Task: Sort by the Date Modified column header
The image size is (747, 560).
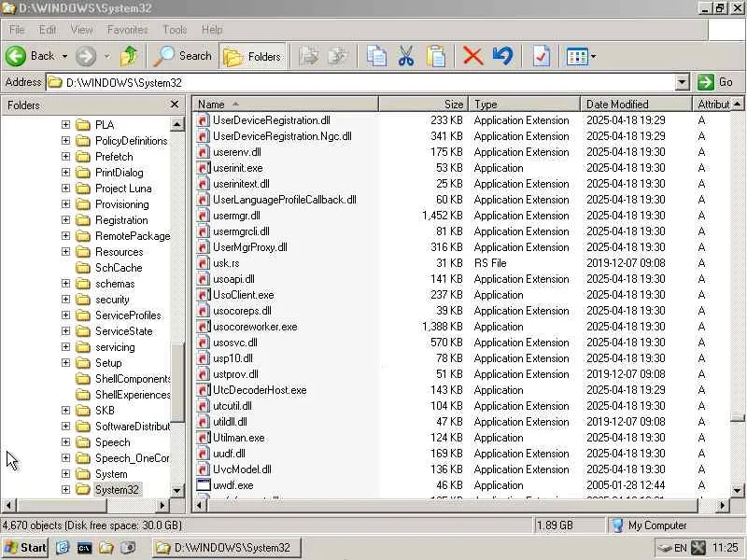Action: pyautogui.click(x=636, y=105)
